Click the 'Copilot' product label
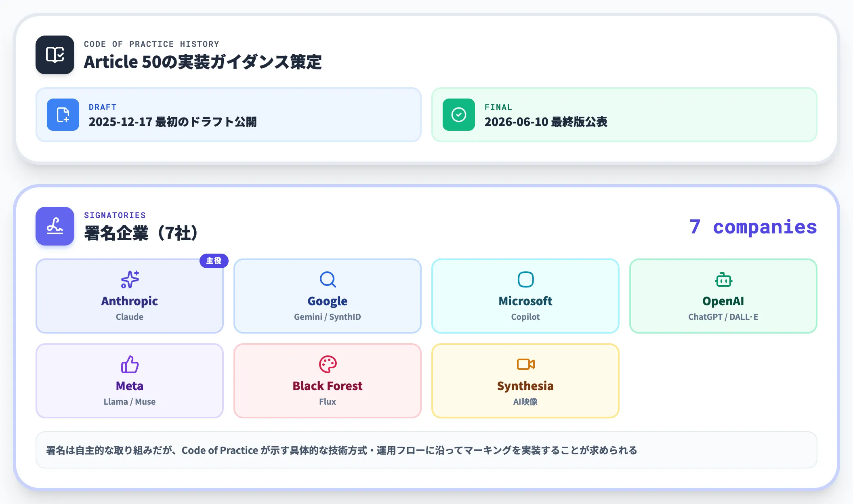 525,317
